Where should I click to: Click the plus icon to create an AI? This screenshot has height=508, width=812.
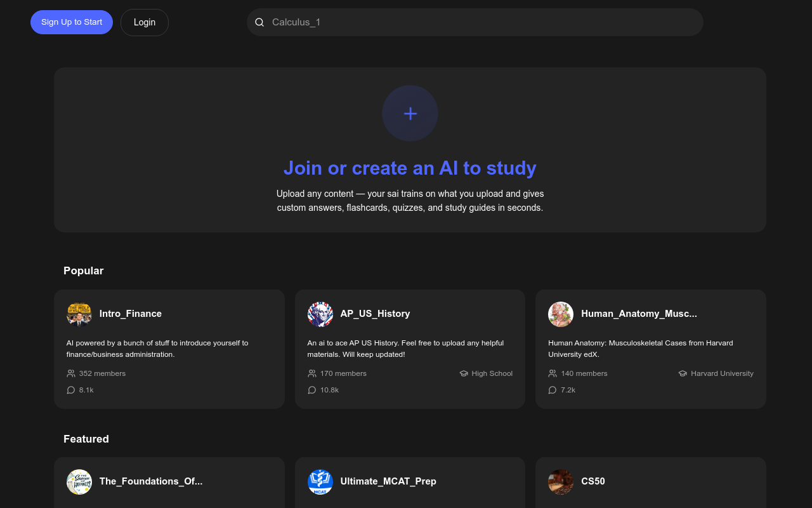click(410, 114)
